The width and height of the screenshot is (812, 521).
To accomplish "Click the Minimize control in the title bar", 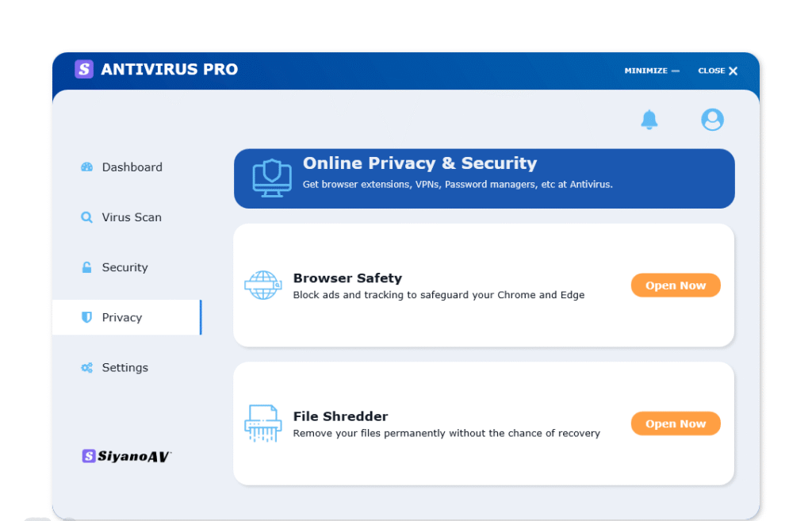I will coord(650,71).
